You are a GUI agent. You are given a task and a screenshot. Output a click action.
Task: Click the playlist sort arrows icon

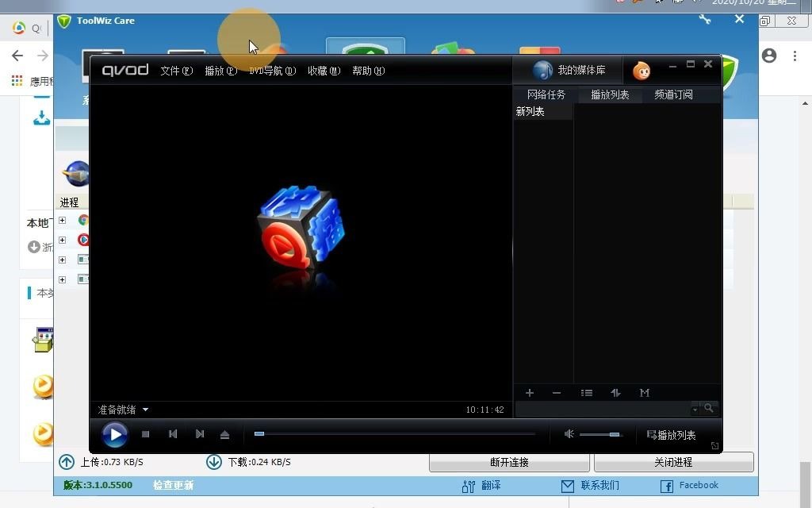(x=615, y=392)
